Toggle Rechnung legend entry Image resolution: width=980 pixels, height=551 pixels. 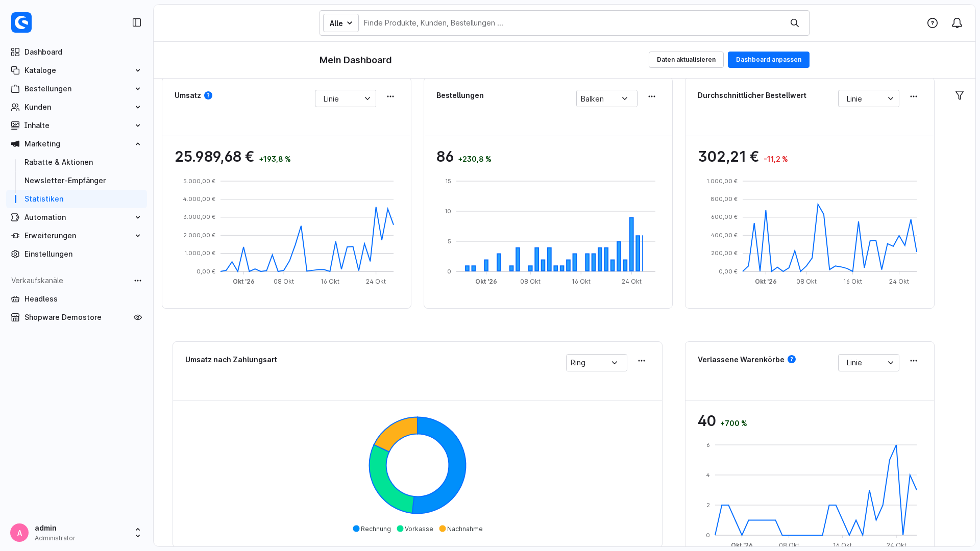coord(372,529)
